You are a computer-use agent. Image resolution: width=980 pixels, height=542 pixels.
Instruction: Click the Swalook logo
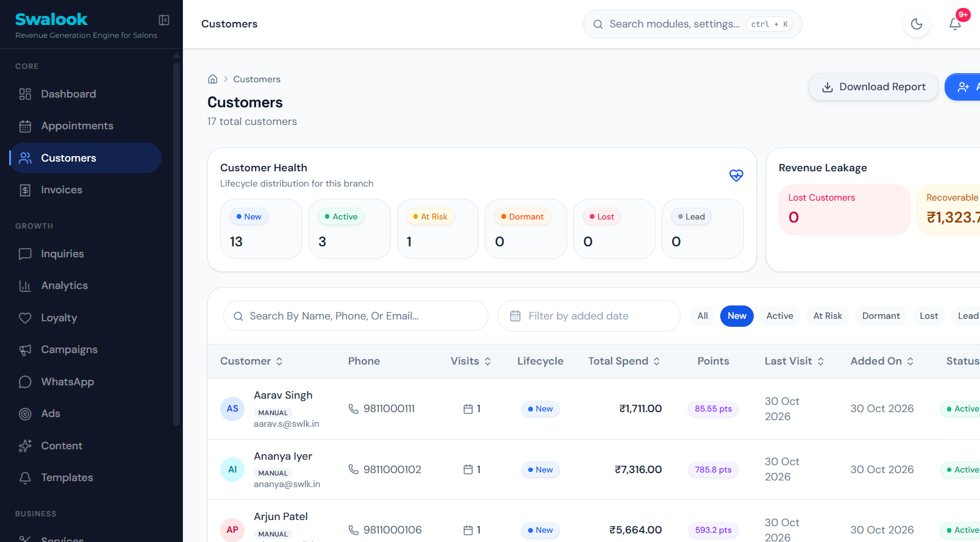[51, 20]
